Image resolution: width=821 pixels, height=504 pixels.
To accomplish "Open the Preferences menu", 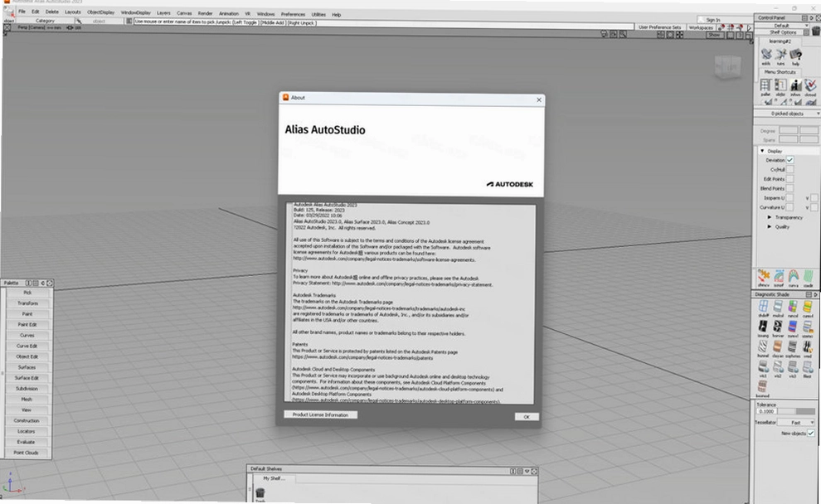I will click(293, 14).
